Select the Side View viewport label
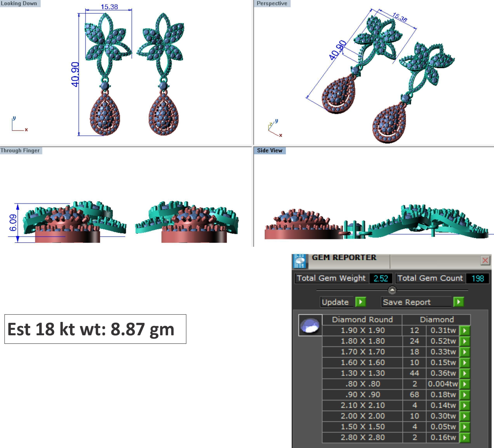Image resolution: width=494 pixels, height=448 pixels. [270, 151]
